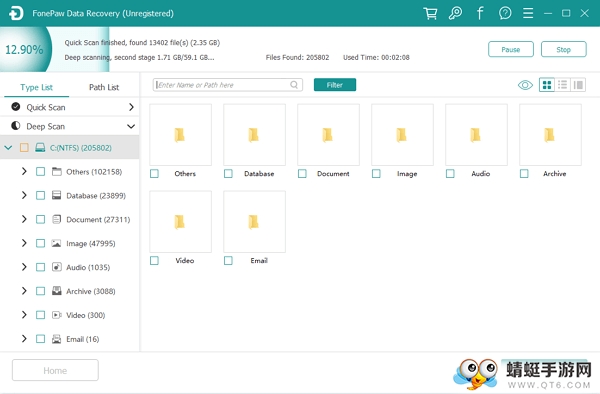Toggle the preview eye icon
Image resolution: width=600 pixels, height=394 pixels.
point(525,85)
